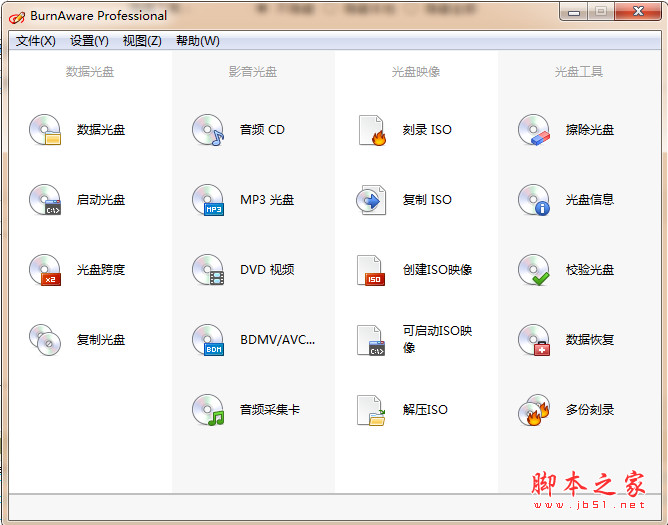Click the 校验光盘 green checkmark icon
The height and width of the screenshot is (525, 668).
[x=534, y=270]
